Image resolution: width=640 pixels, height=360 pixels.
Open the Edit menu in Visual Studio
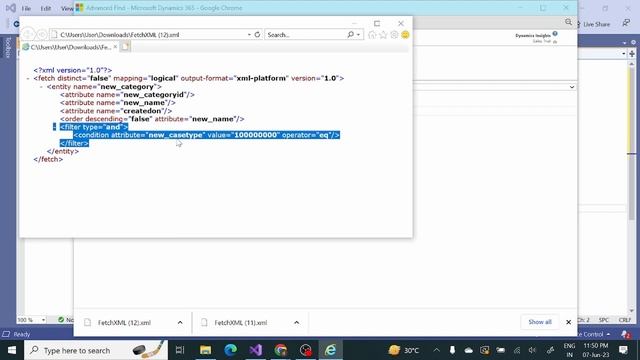pyautogui.click(x=46, y=8)
